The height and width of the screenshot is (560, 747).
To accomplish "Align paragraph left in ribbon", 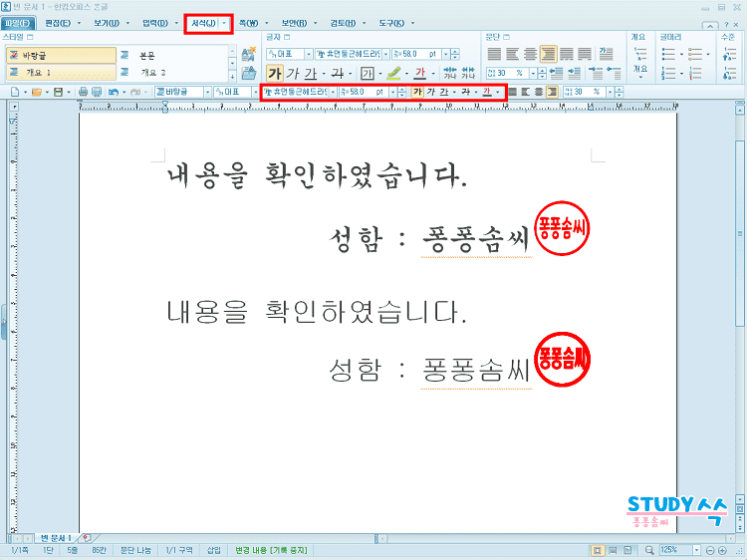I will (512, 54).
